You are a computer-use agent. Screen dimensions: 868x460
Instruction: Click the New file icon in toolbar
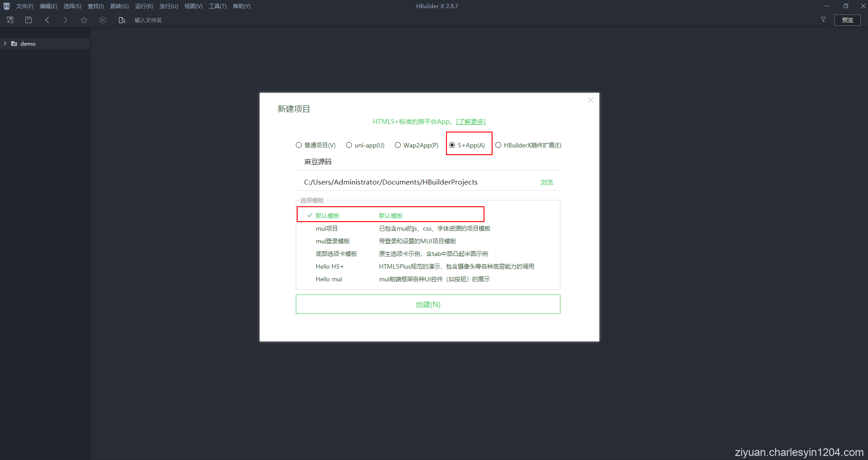[9, 20]
